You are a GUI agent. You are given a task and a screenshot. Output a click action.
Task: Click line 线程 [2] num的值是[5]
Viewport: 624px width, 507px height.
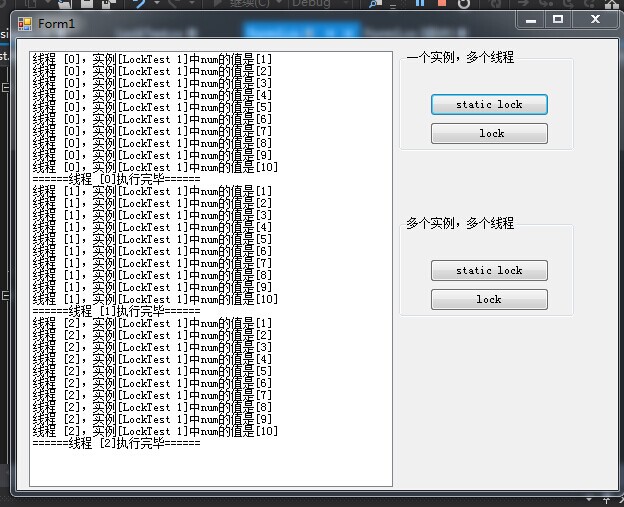coord(152,371)
